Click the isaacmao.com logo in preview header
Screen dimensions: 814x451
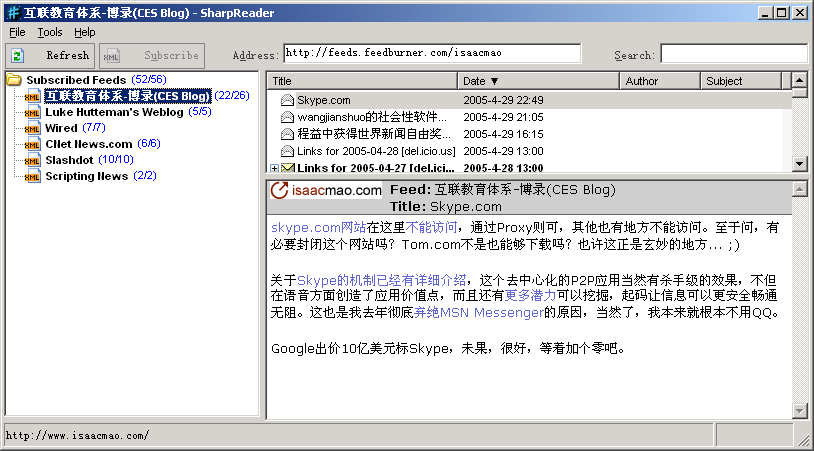pyautogui.click(x=326, y=190)
